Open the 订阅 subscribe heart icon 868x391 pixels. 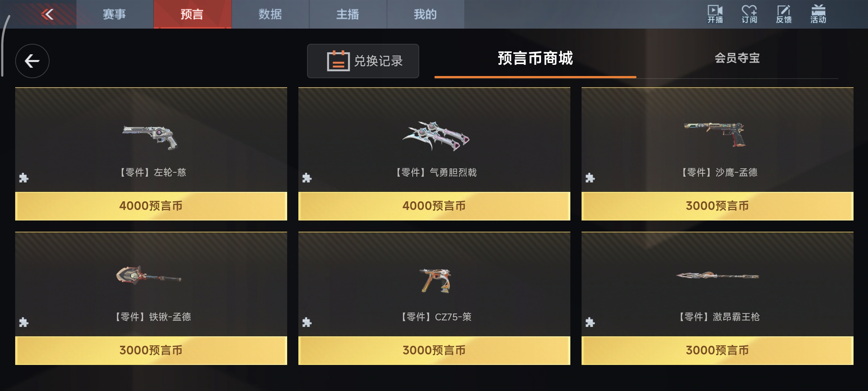click(x=749, y=14)
